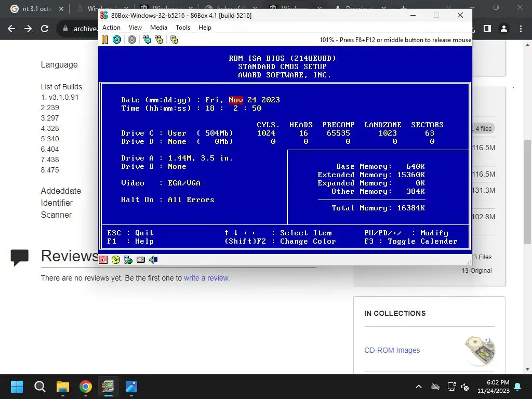This screenshot has height=399, width=532.
Task: Click 'Drive A : 1.44M, 3.5 in.' line
Action: (x=177, y=158)
